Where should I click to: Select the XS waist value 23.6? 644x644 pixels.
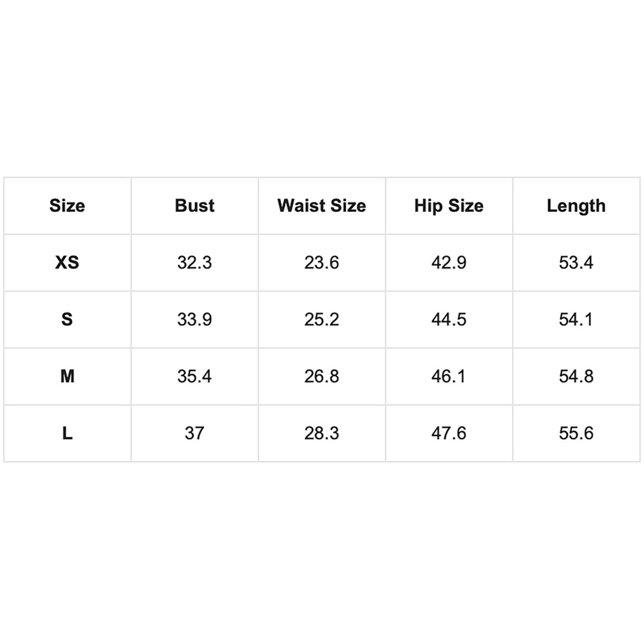[321, 263]
